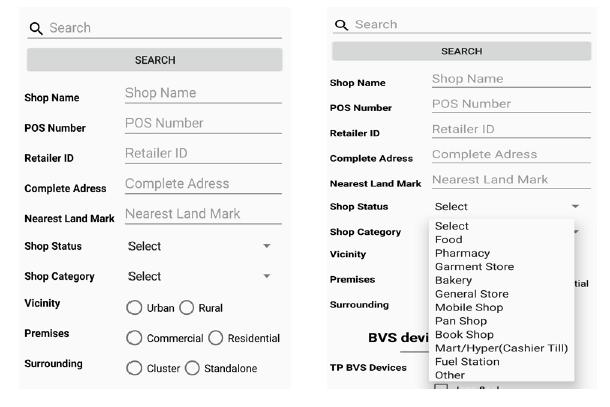610x407 pixels.
Task: Focus the Retailer ID field in right form
Action: coord(510,130)
